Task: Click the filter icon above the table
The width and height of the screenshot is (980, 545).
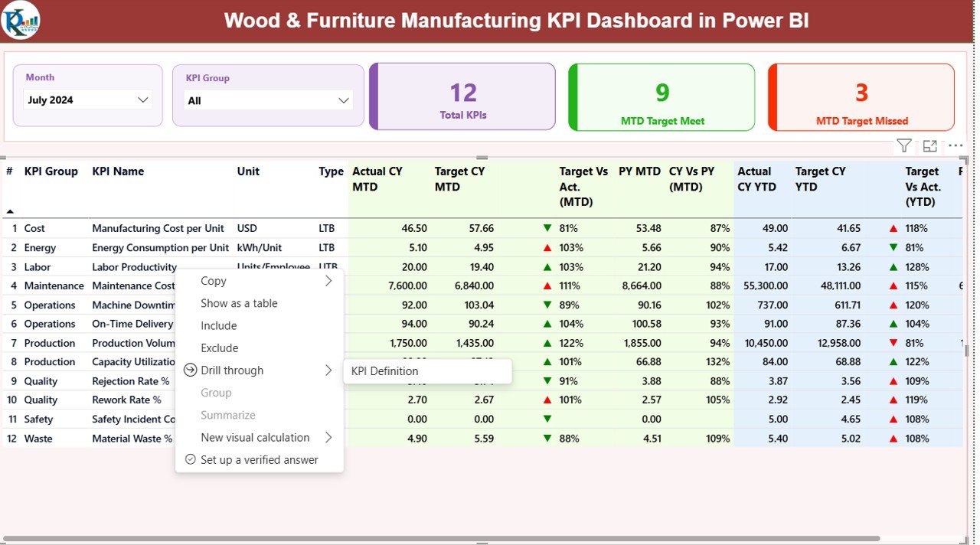Action: coord(903,145)
